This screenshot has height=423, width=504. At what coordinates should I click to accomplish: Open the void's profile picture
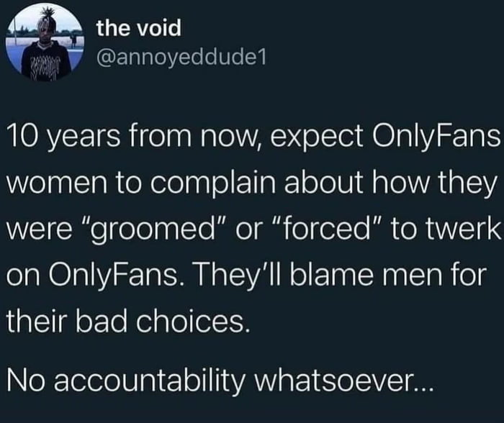pyautogui.click(x=45, y=42)
